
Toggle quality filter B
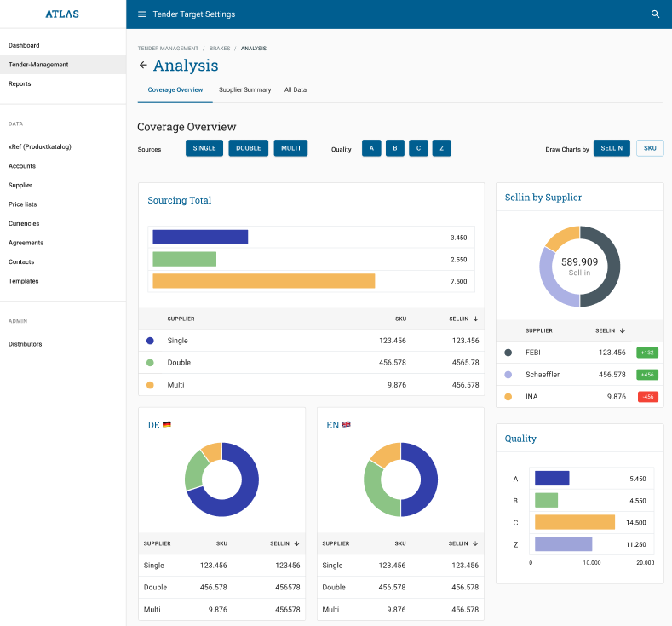pyautogui.click(x=395, y=148)
